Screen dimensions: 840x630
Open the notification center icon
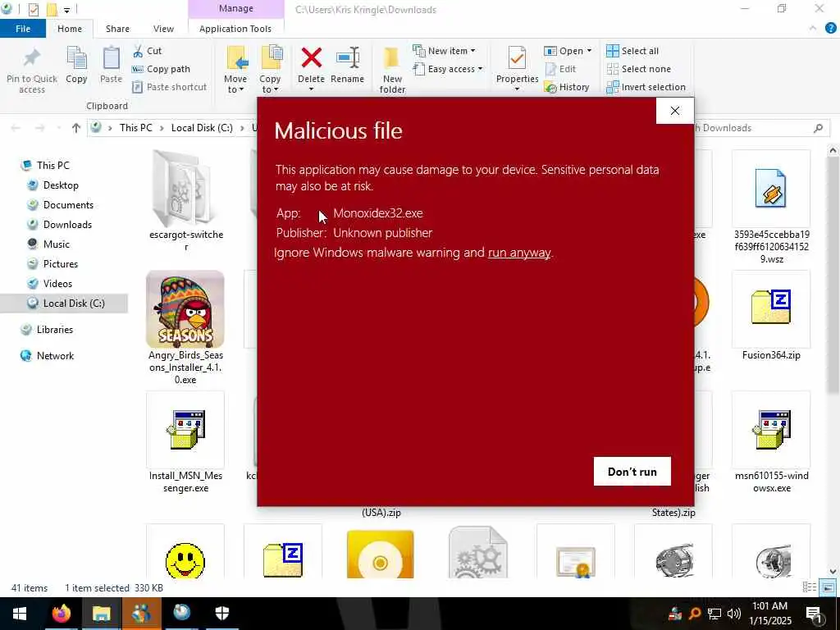tap(815, 614)
